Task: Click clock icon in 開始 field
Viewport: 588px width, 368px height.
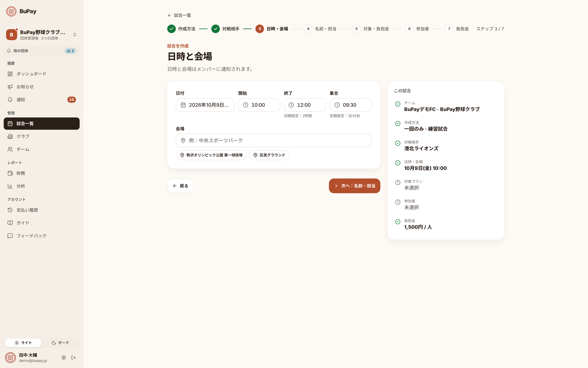Action: click(x=246, y=105)
